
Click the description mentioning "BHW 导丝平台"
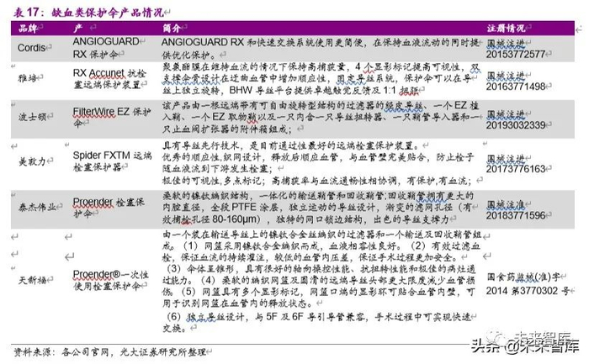[x=320, y=78]
